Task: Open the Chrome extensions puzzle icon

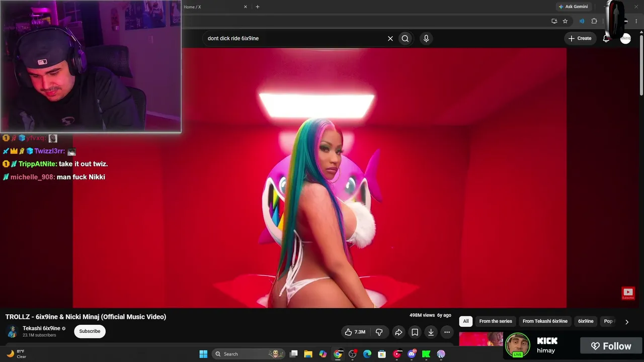Action: coord(594,21)
